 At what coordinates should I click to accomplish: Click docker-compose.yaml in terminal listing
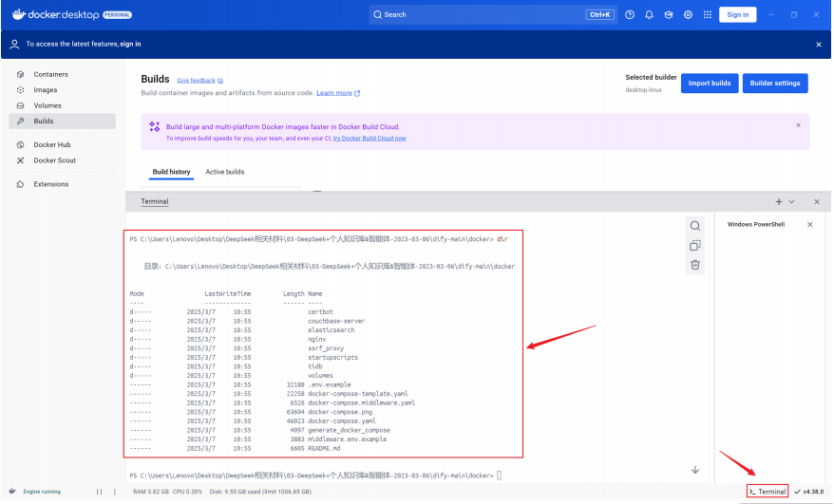(x=341, y=421)
